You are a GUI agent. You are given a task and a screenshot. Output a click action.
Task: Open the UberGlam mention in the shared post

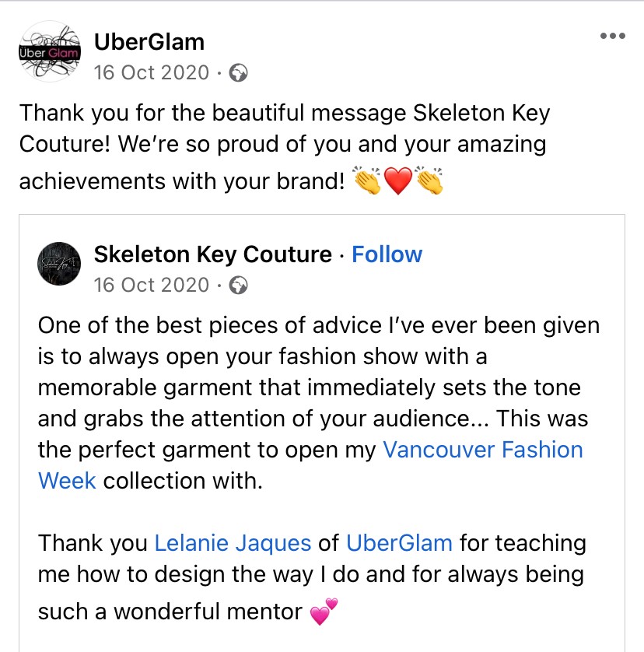point(399,542)
